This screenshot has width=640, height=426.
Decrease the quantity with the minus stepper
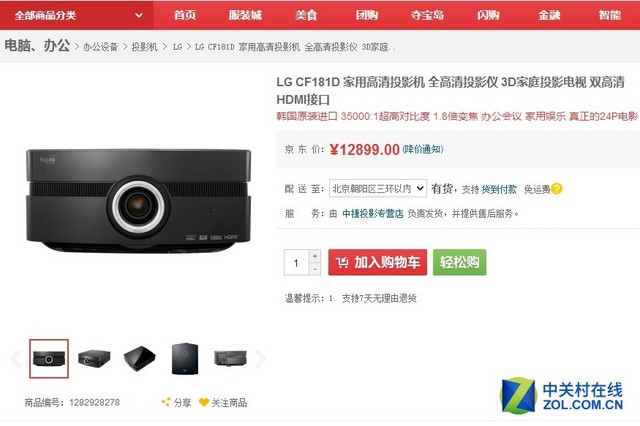pos(315,269)
